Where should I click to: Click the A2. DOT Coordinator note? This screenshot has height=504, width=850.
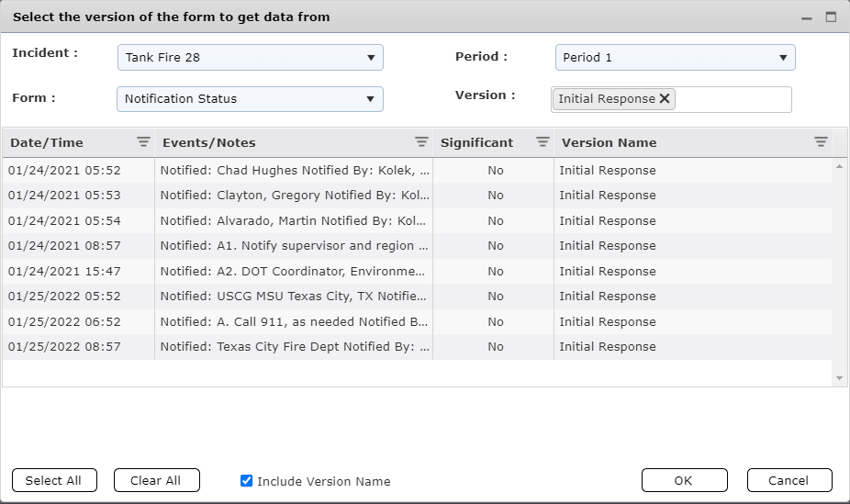coord(292,271)
